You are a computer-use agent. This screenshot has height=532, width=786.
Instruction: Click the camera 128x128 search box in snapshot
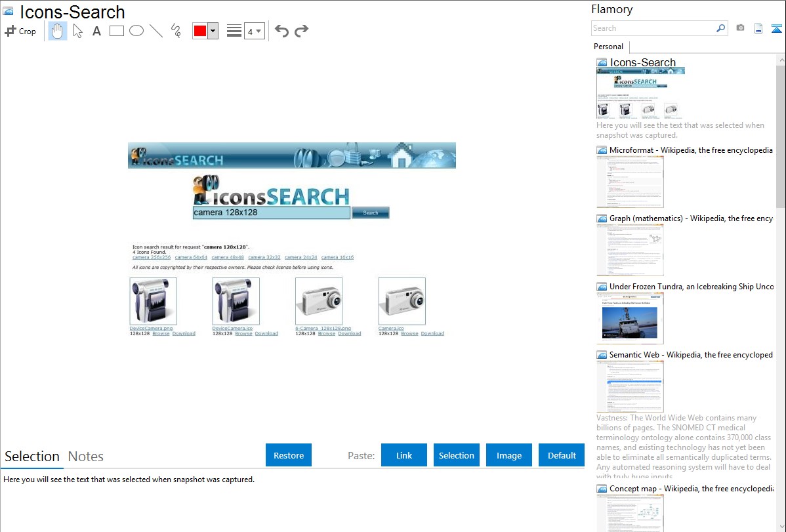271,213
